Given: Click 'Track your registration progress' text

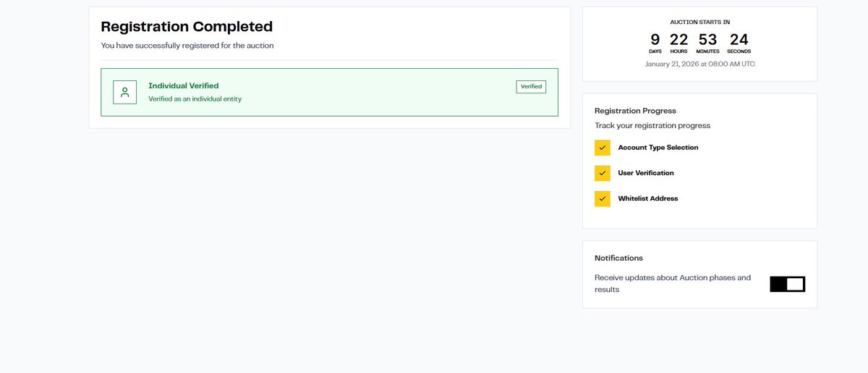Looking at the screenshot, I should click(652, 125).
